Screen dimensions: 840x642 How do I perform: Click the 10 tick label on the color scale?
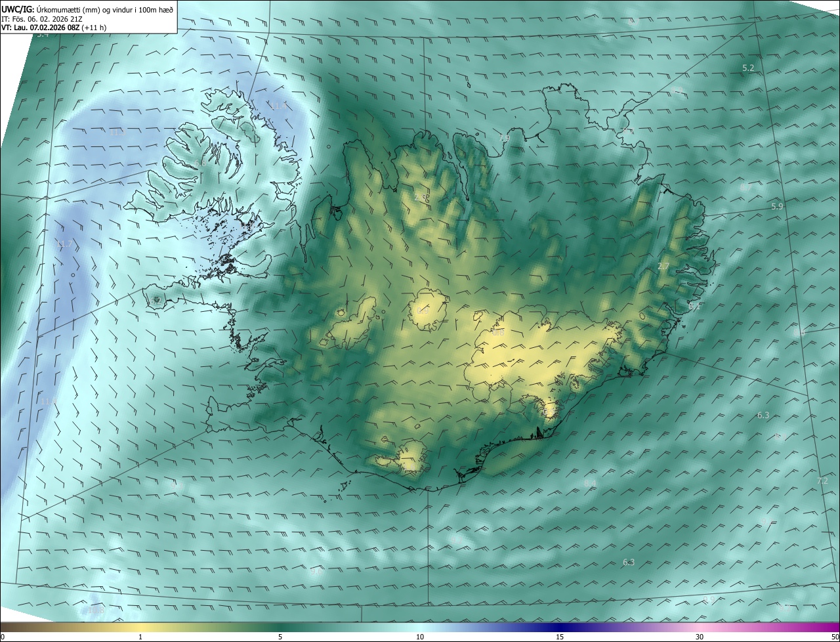tap(420, 637)
